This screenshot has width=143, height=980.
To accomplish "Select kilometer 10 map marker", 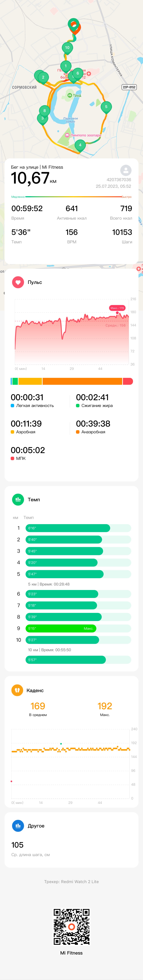I will click(67, 48).
